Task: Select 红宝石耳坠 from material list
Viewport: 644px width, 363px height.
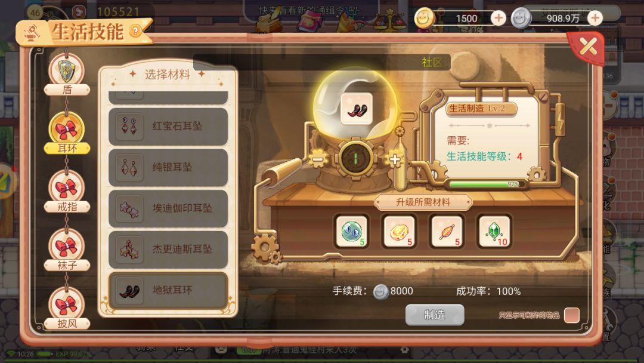Action: [168, 126]
